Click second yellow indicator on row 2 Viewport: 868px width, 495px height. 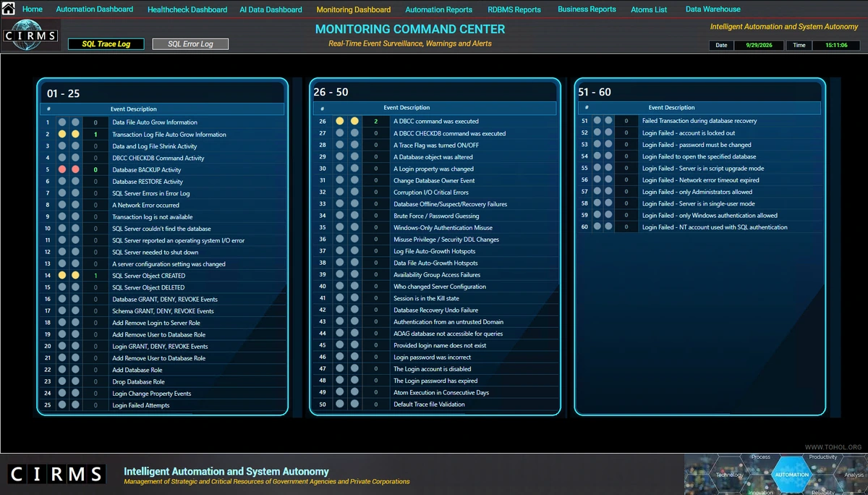75,135
